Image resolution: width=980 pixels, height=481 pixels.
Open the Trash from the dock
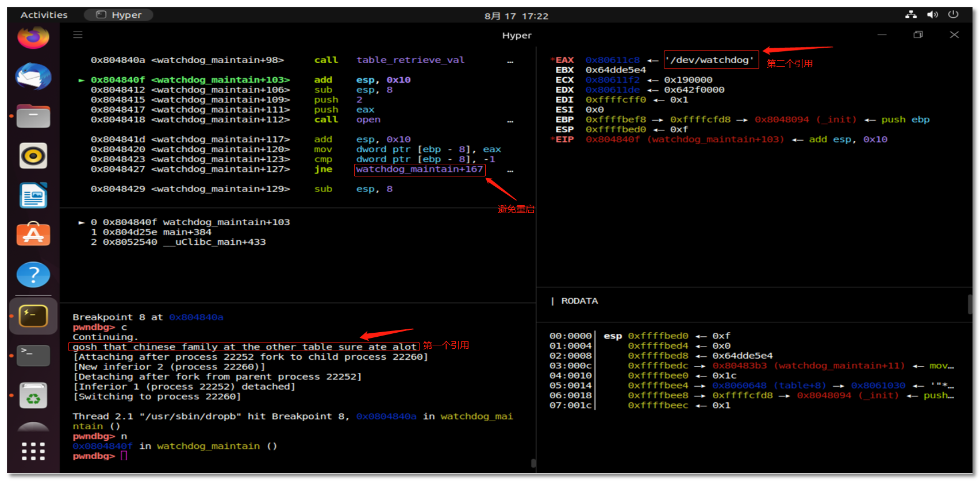click(33, 395)
